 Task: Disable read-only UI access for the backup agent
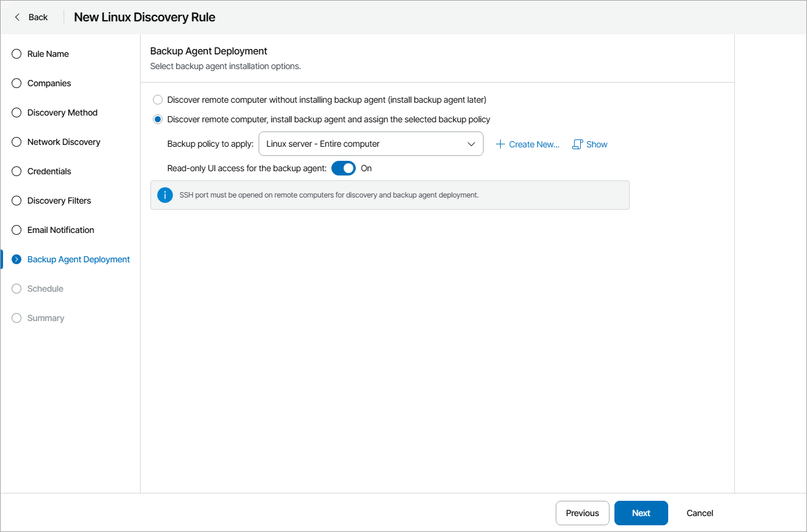tap(343, 168)
